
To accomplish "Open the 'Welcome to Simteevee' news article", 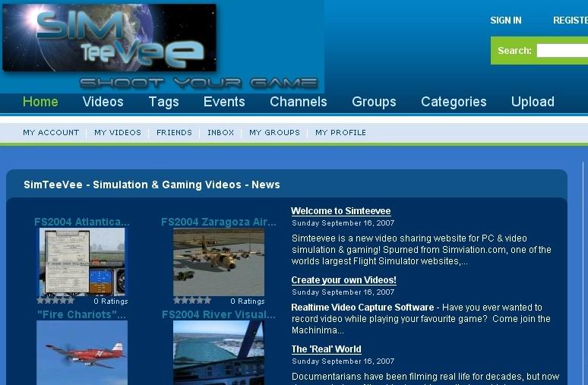I will click(341, 211).
